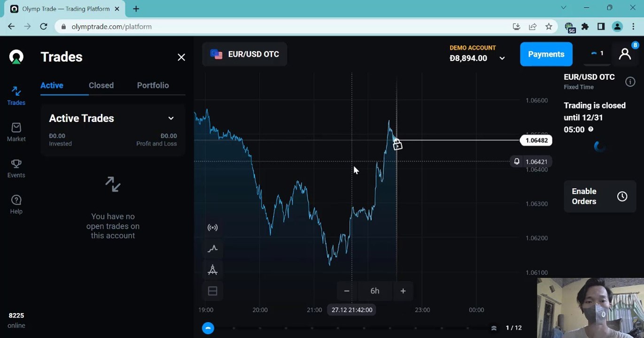Click the 1 / 12 counter
Image resolution: width=644 pixels, height=338 pixels.
point(513,328)
